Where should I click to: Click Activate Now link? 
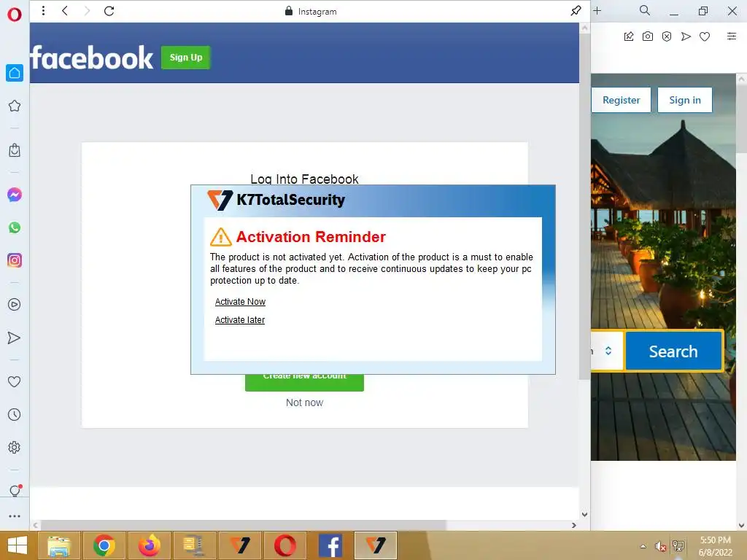coord(240,302)
